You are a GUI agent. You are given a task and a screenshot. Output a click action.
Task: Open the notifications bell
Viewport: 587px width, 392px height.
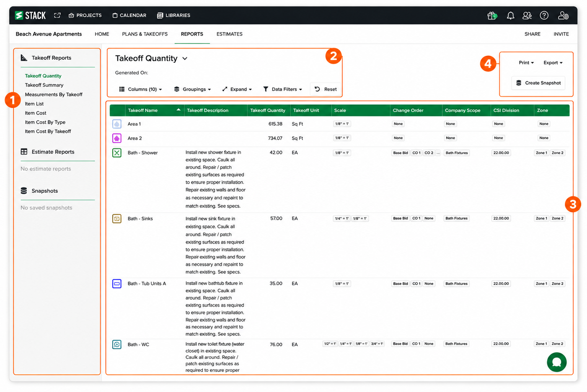pos(510,15)
